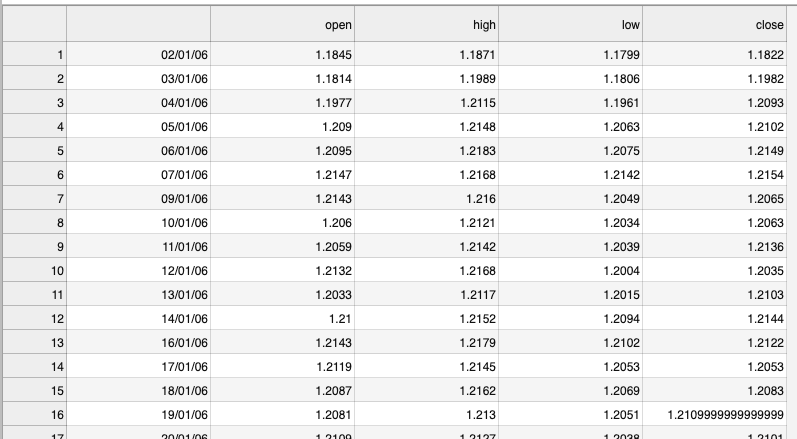
Task: Select row header number 13
Action: 35,342
